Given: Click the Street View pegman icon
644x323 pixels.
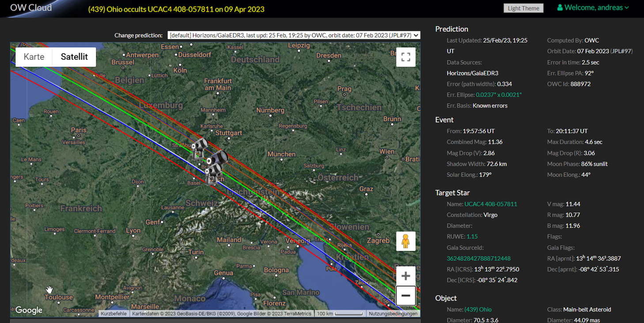Looking at the screenshot, I should click(405, 241).
